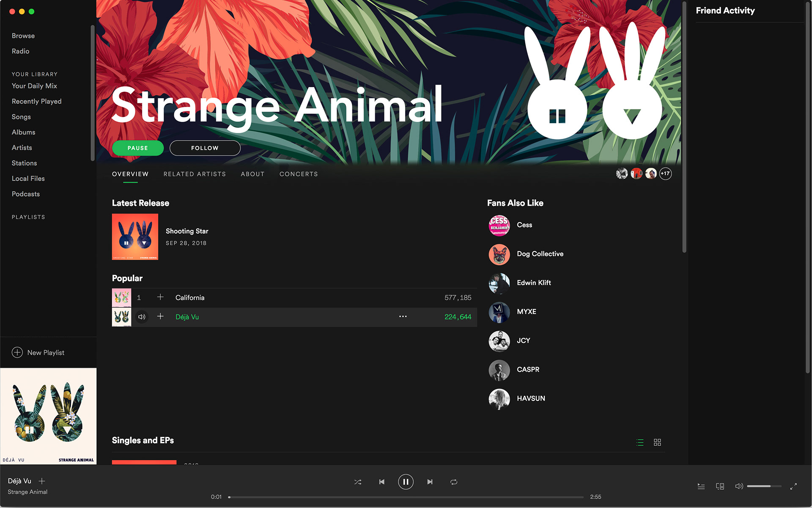Follow the Strange Animal artist
Image resolution: width=812 pixels, height=508 pixels.
(205, 148)
